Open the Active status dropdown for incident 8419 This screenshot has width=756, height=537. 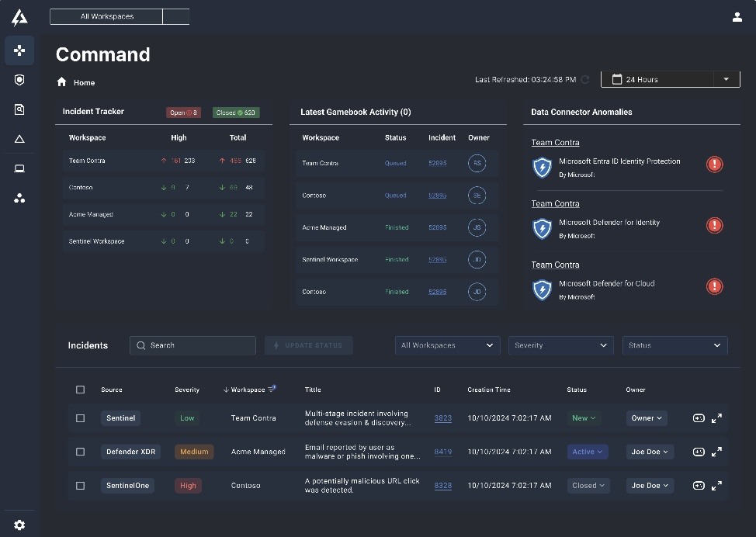tap(588, 452)
